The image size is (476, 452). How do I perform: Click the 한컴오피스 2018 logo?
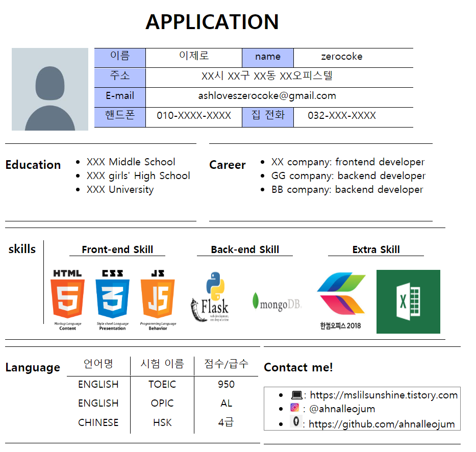point(341,301)
